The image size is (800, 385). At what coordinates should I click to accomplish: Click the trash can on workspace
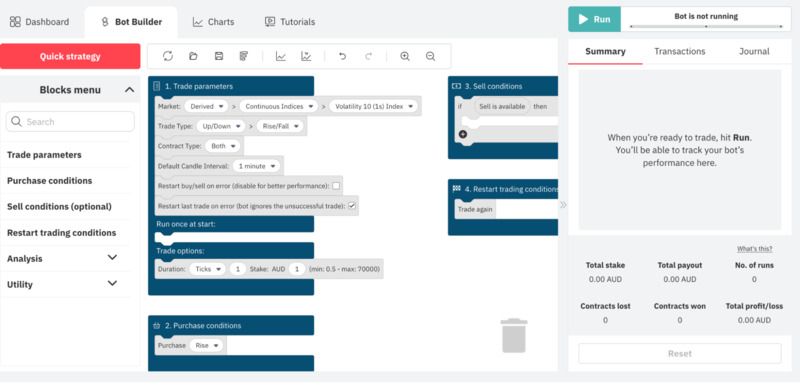(514, 336)
